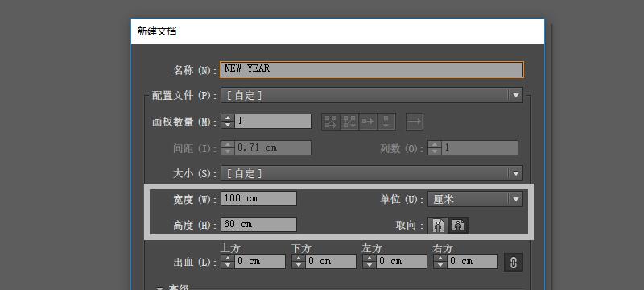Viewport: 644px width, 290px height.
Task: Set orientation to portrait
Action: (438, 225)
